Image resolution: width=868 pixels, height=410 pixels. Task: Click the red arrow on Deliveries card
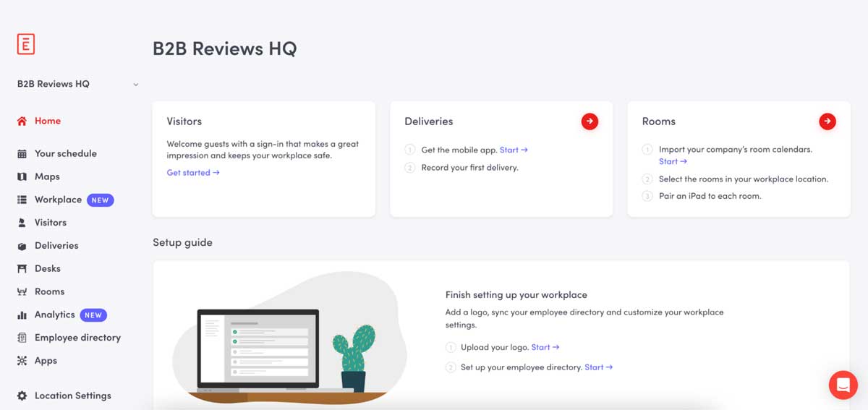[x=590, y=121]
